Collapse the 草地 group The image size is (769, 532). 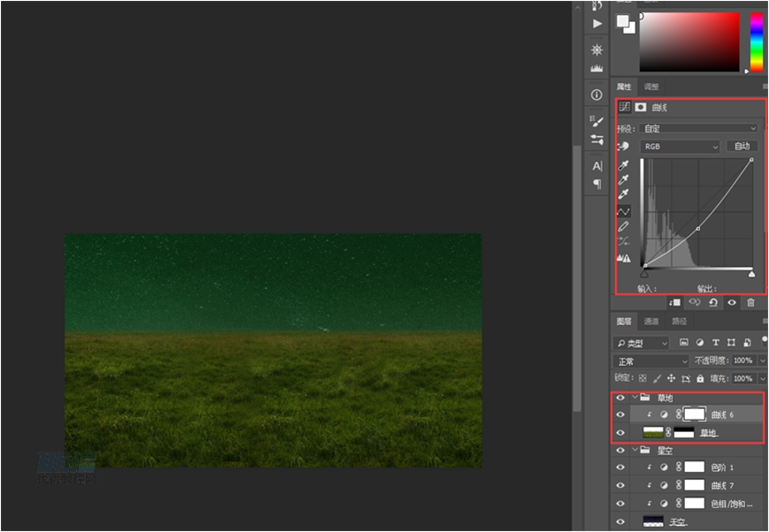636,397
